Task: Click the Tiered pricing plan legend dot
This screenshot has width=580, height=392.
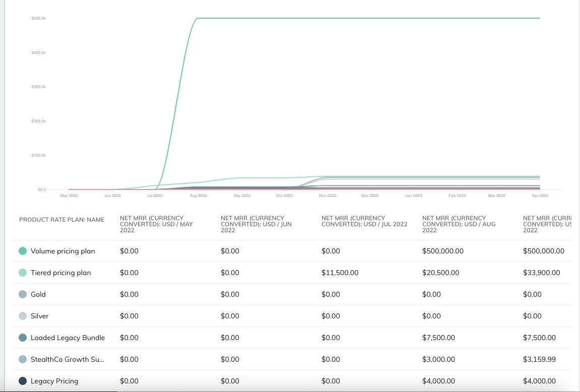Action: 23,273
